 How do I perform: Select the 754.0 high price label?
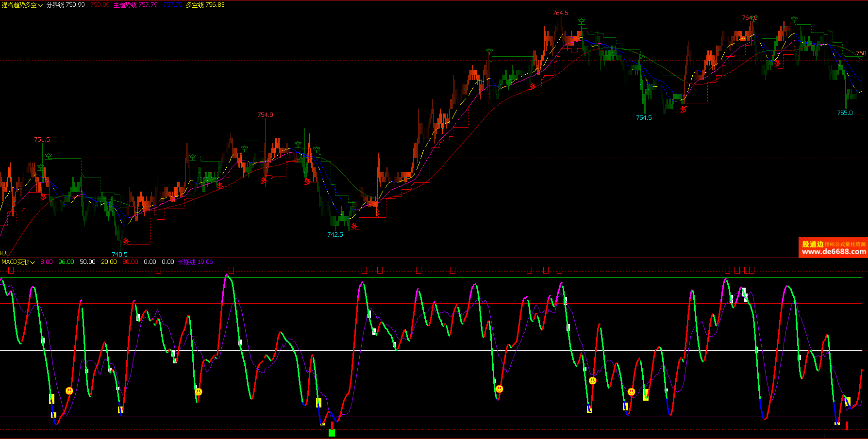point(265,115)
